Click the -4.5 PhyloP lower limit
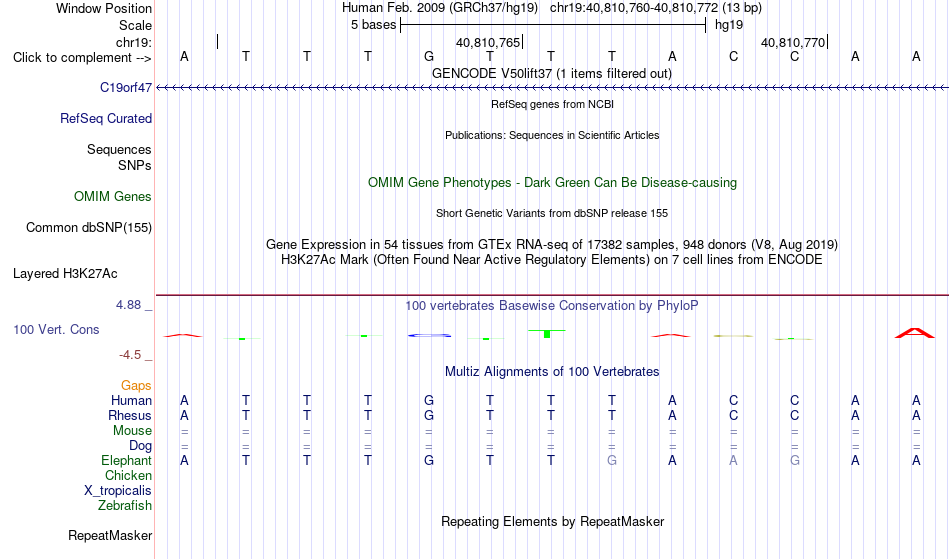This screenshot has width=950, height=559. point(130,355)
